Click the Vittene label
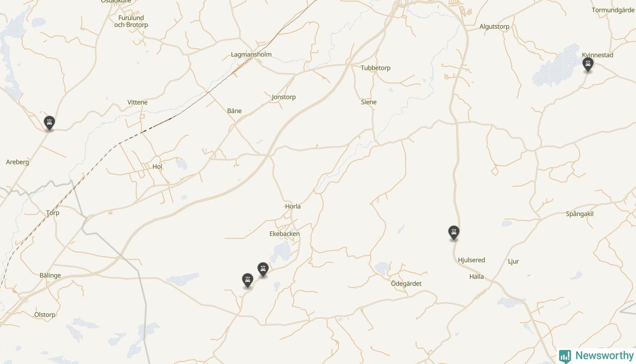This screenshot has width=636, height=364. point(137,102)
